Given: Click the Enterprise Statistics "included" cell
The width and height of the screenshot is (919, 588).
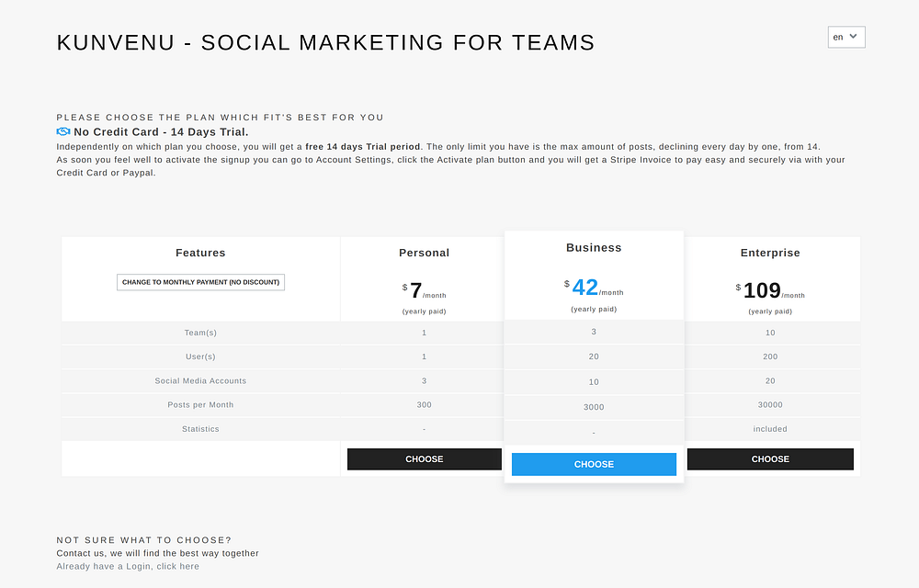Looking at the screenshot, I should click(770, 429).
